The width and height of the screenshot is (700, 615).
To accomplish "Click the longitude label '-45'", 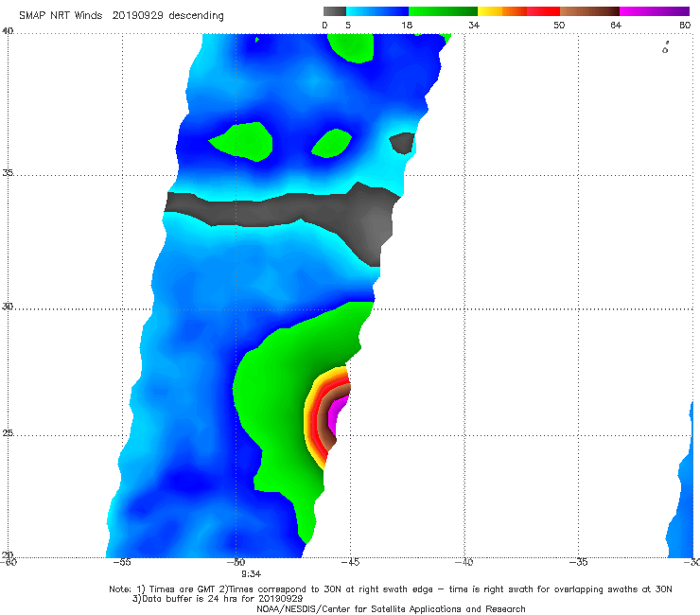I will pyautogui.click(x=350, y=563).
